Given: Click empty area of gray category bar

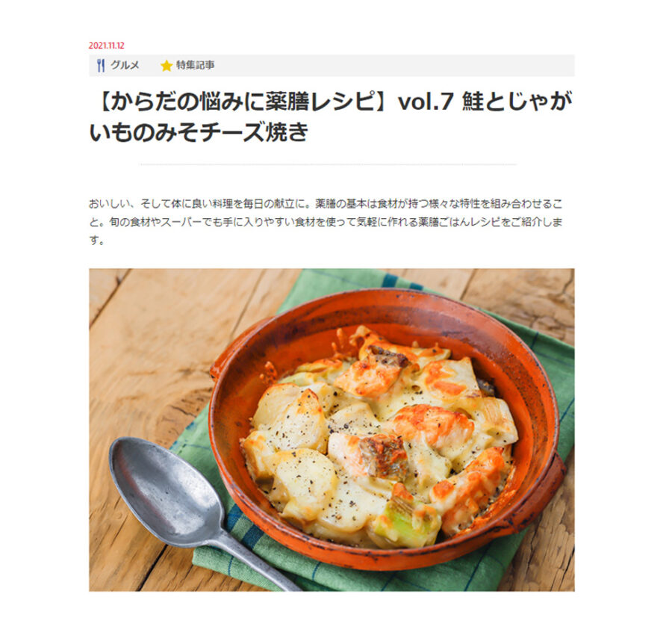Looking at the screenshot, I should tap(394, 66).
